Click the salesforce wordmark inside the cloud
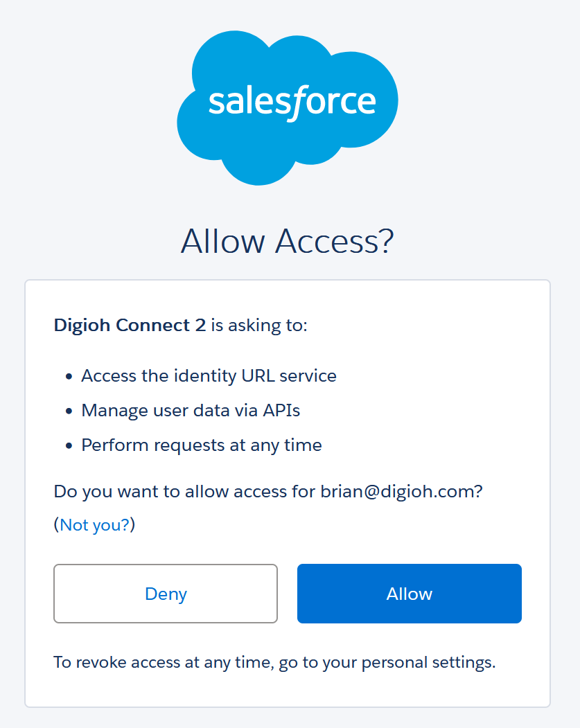This screenshot has width=580, height=728. coord(292,101)
